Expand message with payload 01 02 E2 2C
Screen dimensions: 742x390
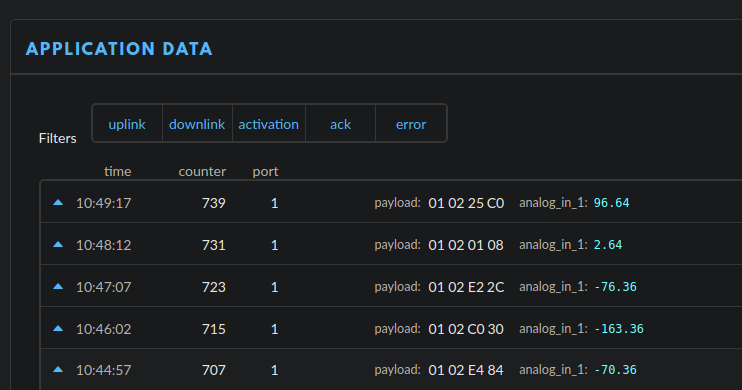[391, 286]
